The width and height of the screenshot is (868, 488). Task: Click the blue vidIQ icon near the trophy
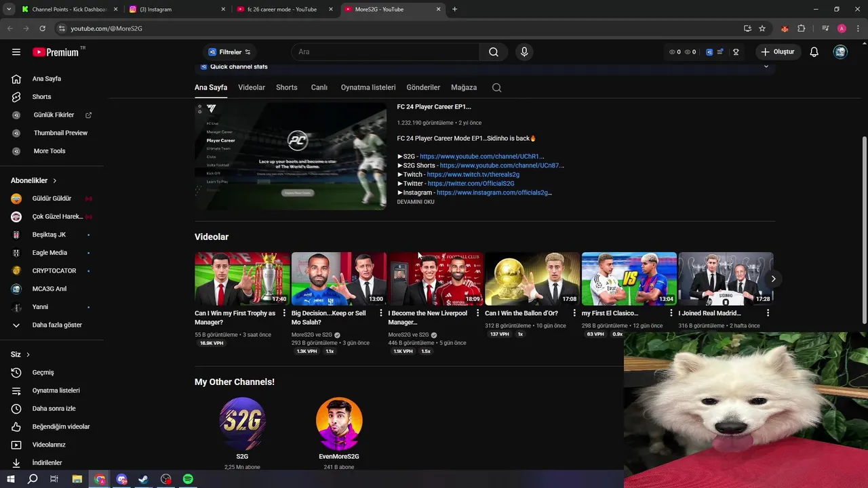click(x=709, y=52)
